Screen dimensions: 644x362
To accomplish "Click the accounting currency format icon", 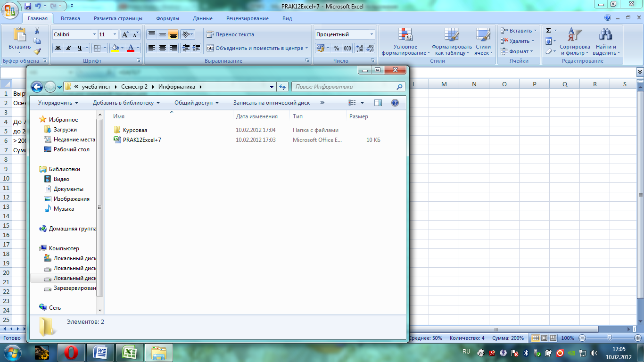I will [320, 48].
